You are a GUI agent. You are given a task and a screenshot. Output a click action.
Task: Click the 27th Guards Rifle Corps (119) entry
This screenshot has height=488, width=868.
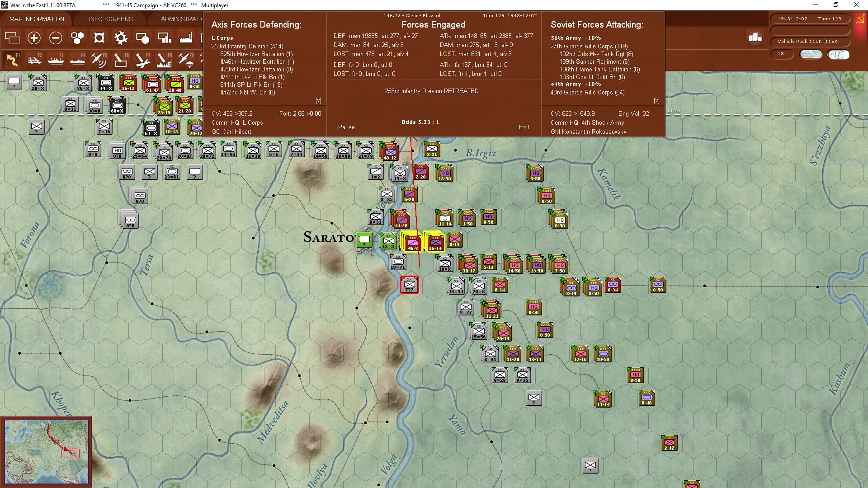(x=589, y=46)
